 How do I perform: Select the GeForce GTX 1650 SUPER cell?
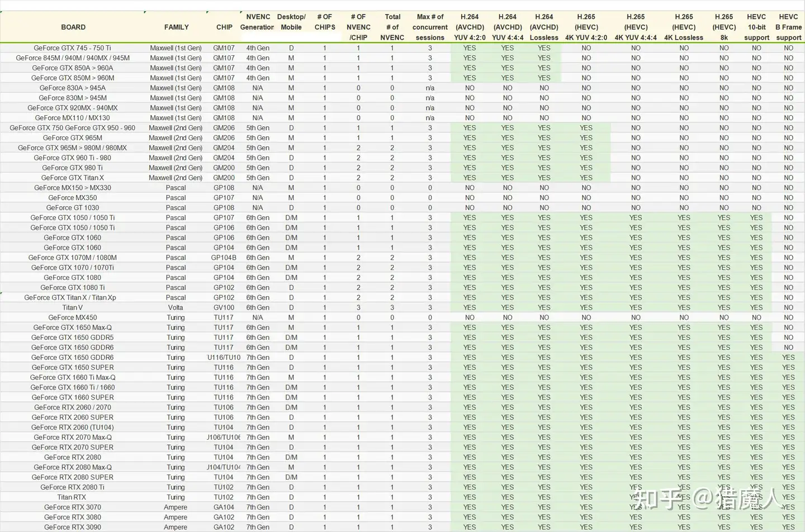coord(73,368)
